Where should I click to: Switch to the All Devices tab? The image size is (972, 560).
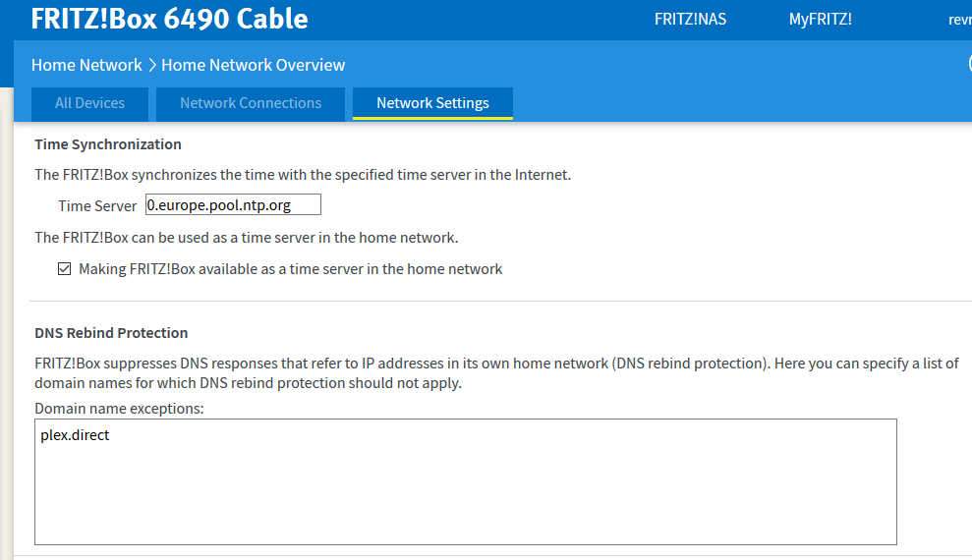(x=89, y=103)
